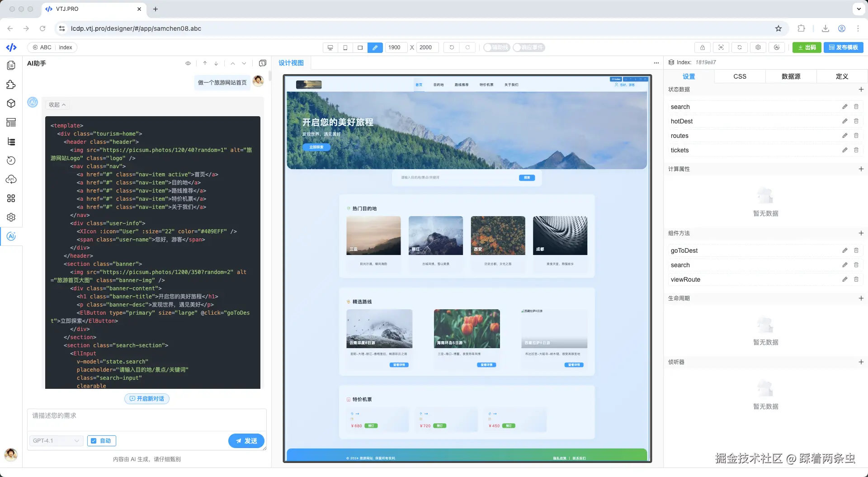Open the browser extensions puzzle icon

801,28
